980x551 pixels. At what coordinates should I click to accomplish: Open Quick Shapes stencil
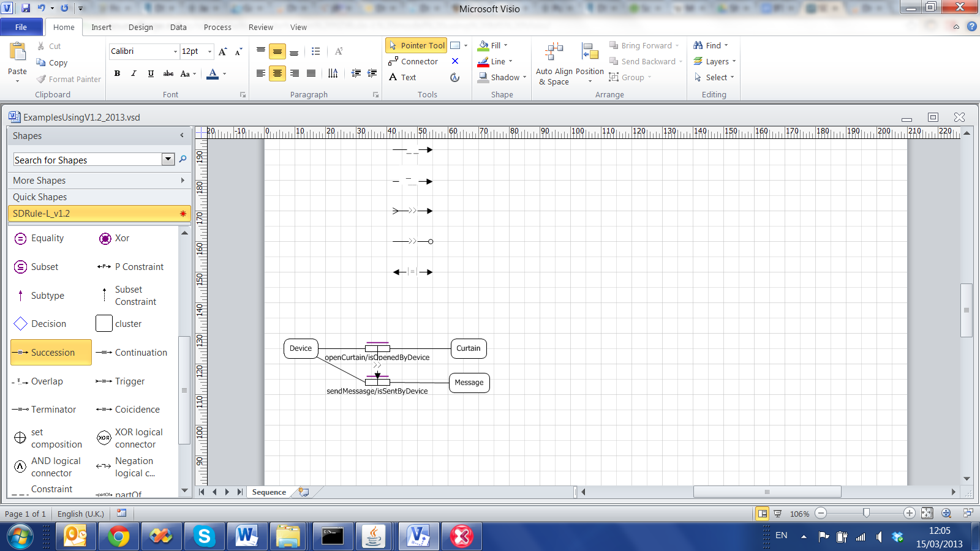[99, 197]
